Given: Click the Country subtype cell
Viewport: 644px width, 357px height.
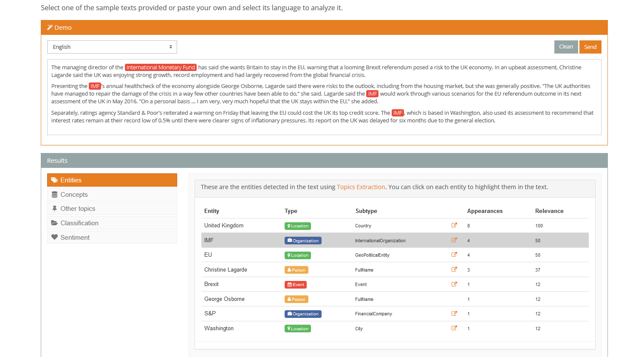Looking at the screenshot, I should [x=363, y=226].
